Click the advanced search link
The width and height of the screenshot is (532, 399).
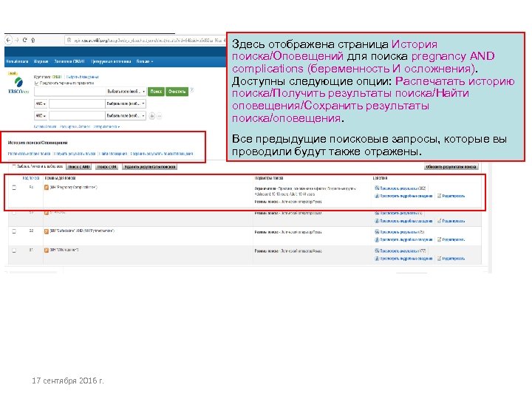[x=75, y=126]
